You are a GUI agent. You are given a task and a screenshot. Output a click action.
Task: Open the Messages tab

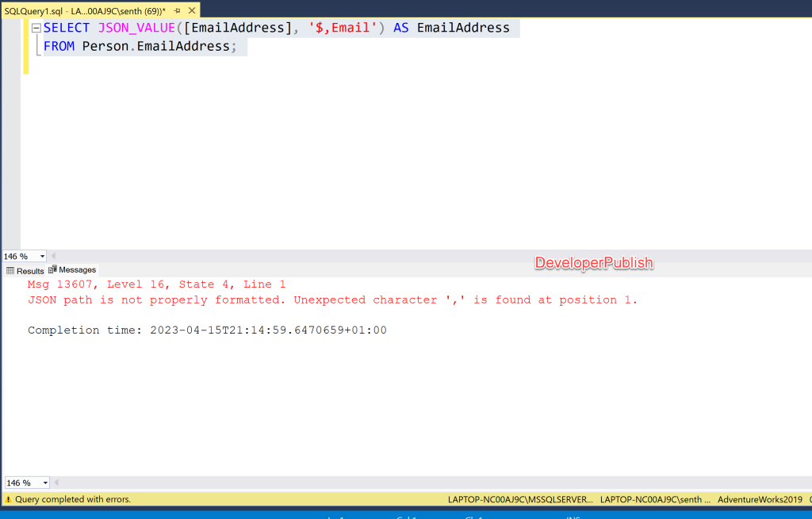click(73, 270)
